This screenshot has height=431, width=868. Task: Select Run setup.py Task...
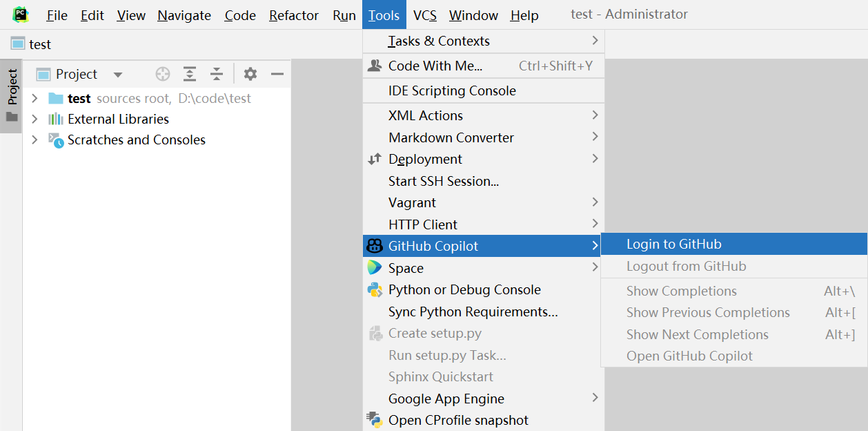pyautogui.click(x=484, y=355)
